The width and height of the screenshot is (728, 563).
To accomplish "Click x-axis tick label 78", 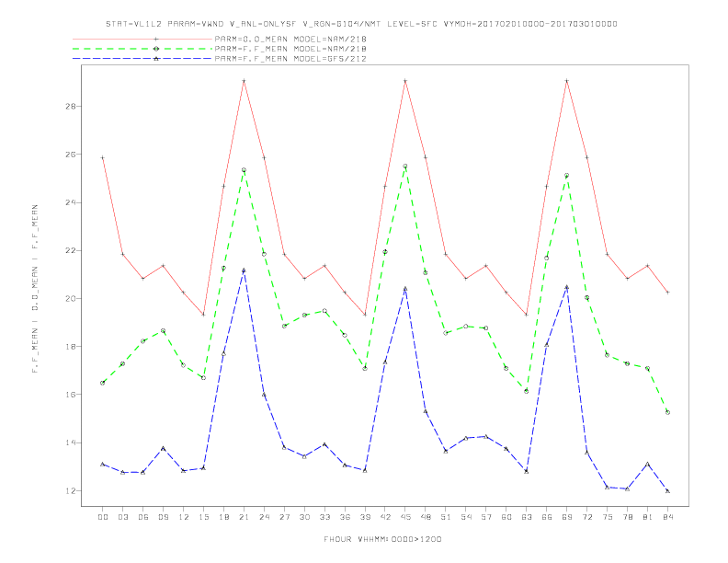I will (628, 517).
